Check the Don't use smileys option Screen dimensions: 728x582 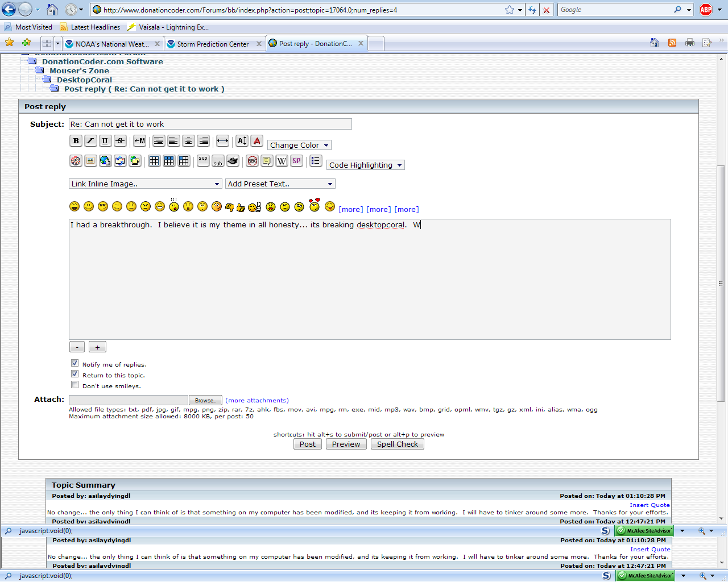click(75, 385)
